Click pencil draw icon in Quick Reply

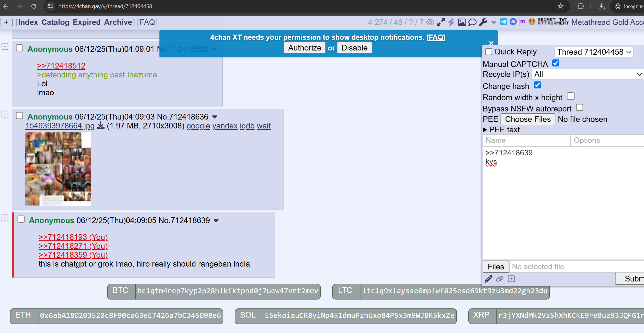[x=488, y=279]
